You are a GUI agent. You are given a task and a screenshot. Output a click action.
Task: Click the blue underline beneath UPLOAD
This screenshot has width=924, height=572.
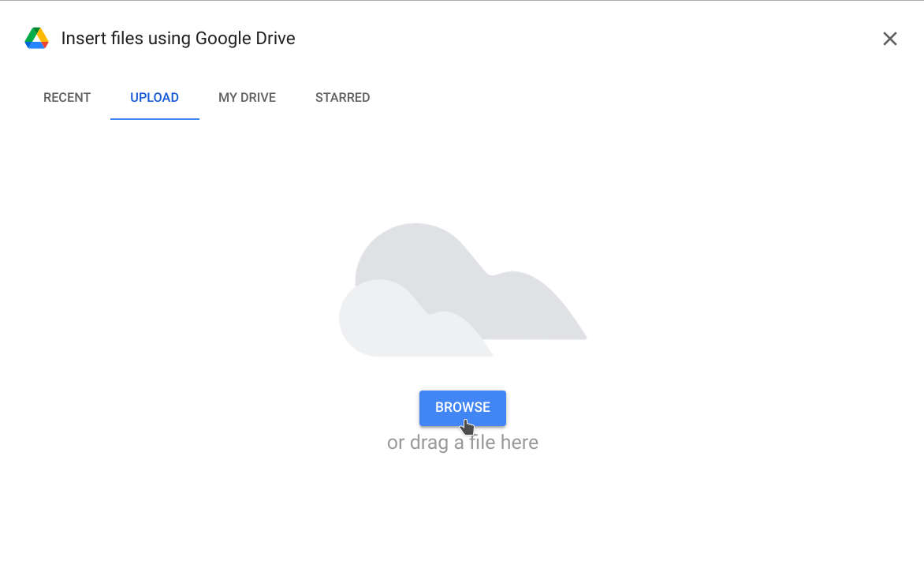pos(155,118)
